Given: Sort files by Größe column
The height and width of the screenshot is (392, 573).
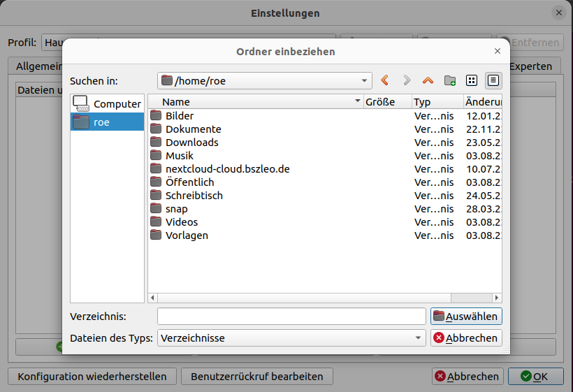Looking at the screenshot, I should click(386, 102).
